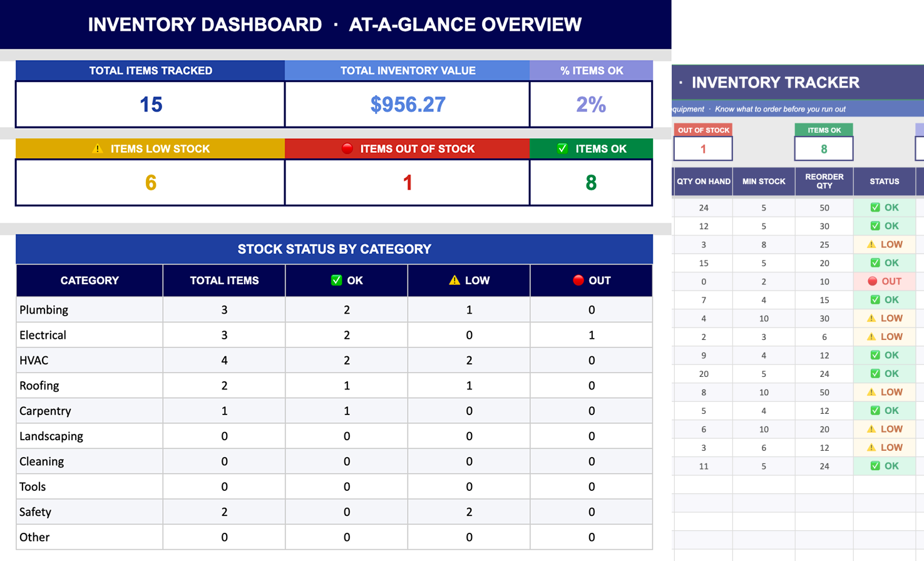The image size is (924, 561).
Task: Select the Electrical row OUT value 1
Action: [591, 335]
